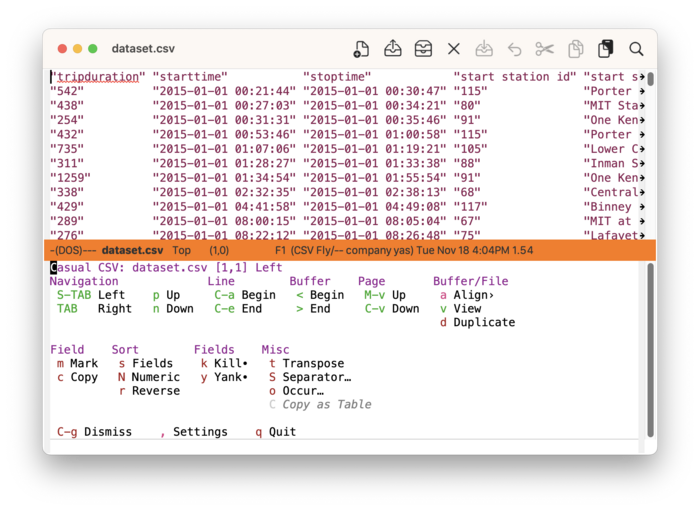This screenshot has width=700, height=511.
Task: Choose k Kill fields command
Action: click(224, 363)
